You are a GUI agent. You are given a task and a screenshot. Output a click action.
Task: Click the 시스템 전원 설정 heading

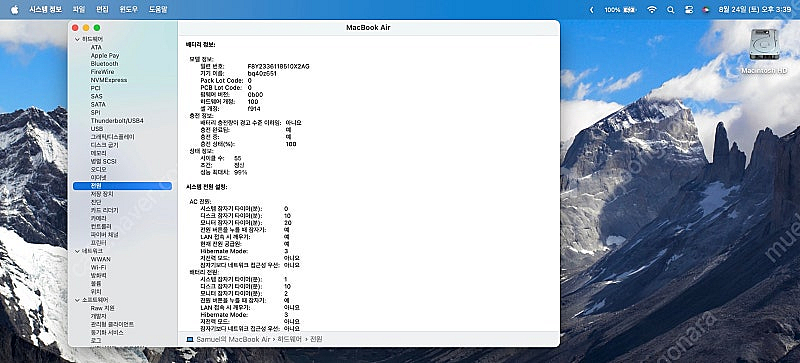207,187
